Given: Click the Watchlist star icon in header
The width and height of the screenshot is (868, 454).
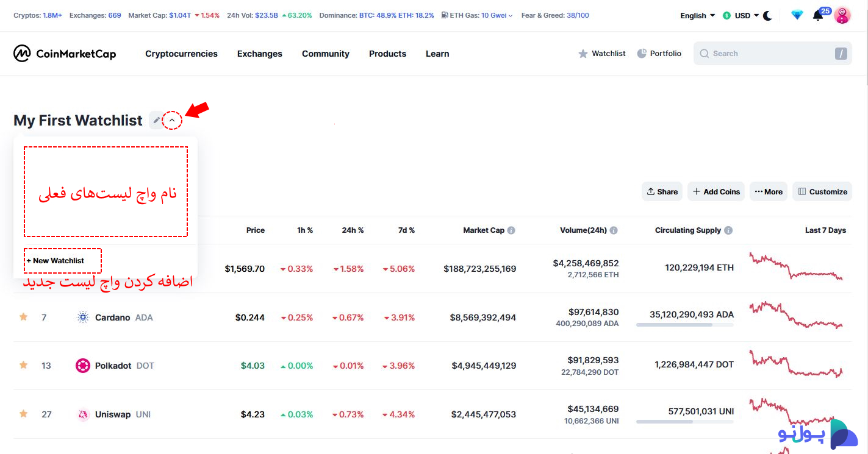Looking at the screenshot, I should [583, 54].
